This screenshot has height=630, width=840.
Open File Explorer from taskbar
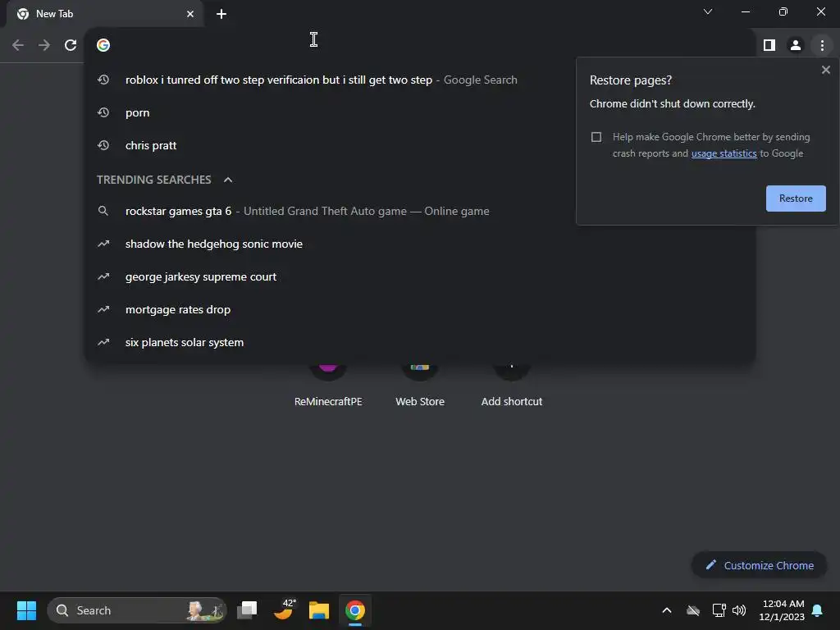[319, 610]
